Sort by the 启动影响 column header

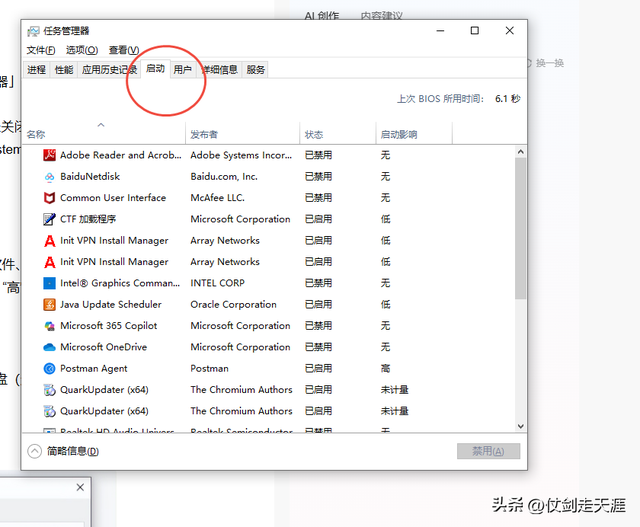[x=414, y=133]
